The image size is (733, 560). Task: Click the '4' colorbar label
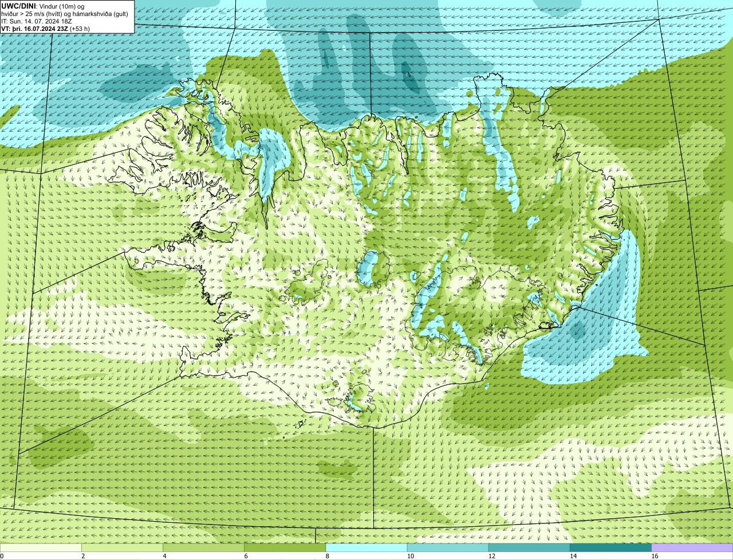coord(164,556)
